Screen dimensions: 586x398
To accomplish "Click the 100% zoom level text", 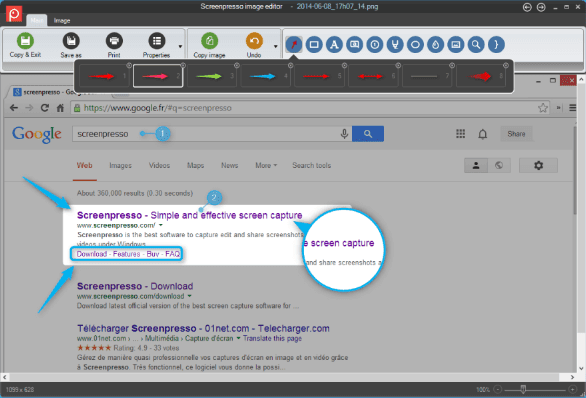I will [483, 390].
